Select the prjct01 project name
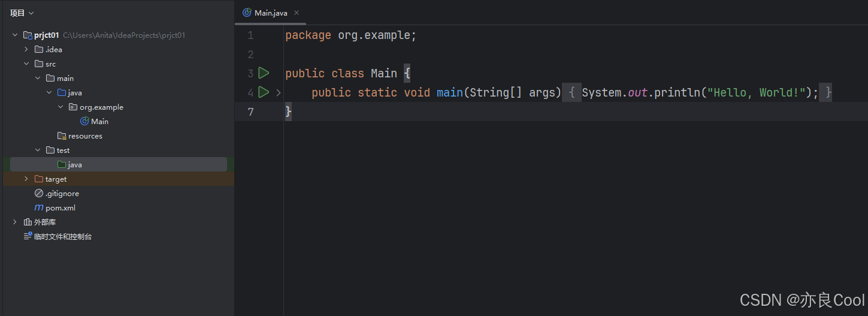Image resolution: width=868 pixels, height=316 pixels. point(47,35)
